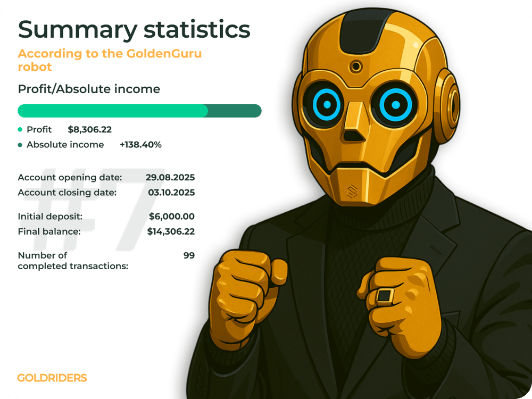
Task: Select the $14,306.22 final balance amount
Action: tap(171, 231)
